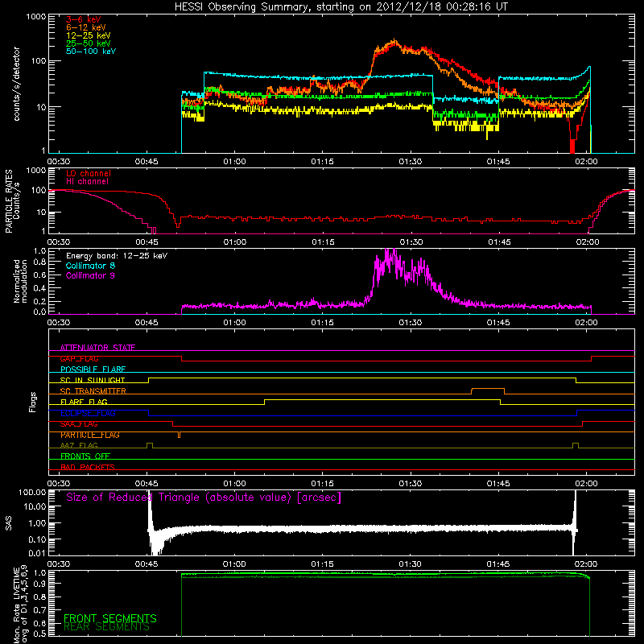Click the POSSIBLE_FLARE flag label
This screenshot has height=644, width=644.
[93, 369]
